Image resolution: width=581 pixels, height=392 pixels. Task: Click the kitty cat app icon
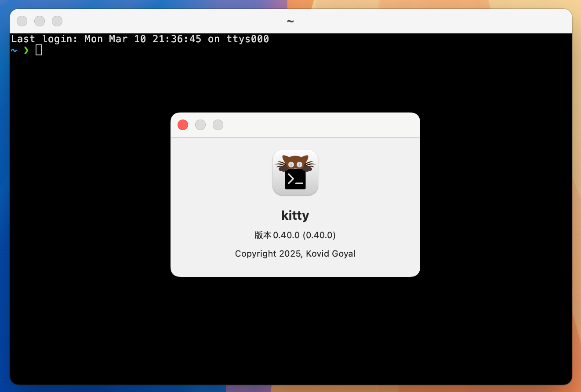pyautogui.click(x=295, y=173)
